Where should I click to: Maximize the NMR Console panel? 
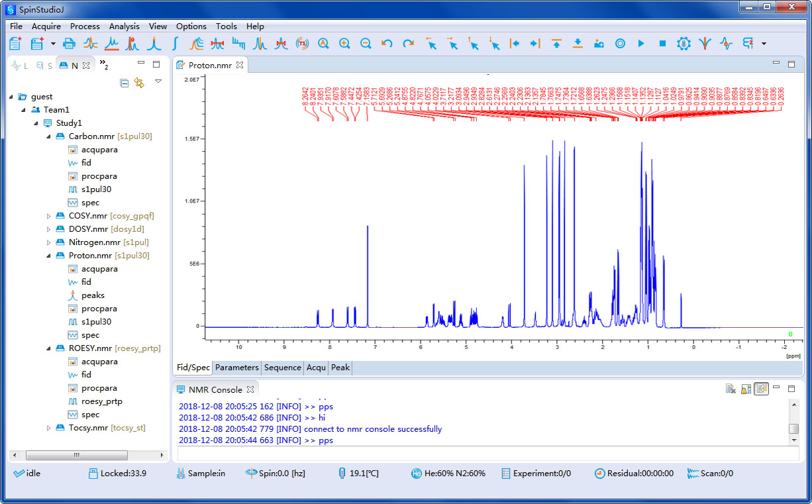click(x=791, y=389)
